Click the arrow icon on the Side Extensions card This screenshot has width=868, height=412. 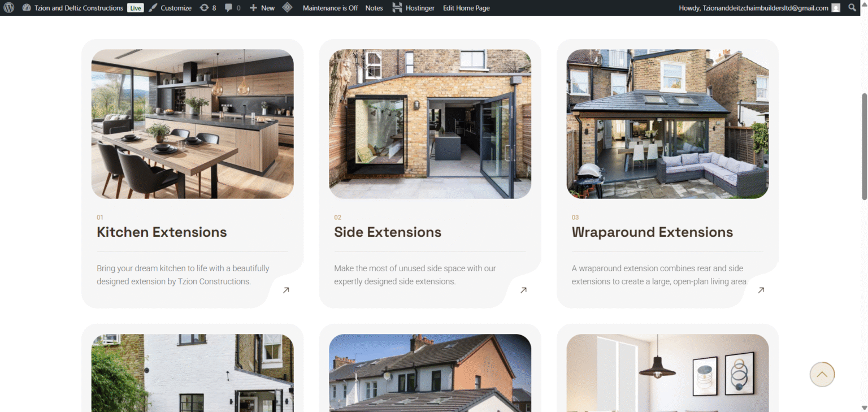coord(523,290)
